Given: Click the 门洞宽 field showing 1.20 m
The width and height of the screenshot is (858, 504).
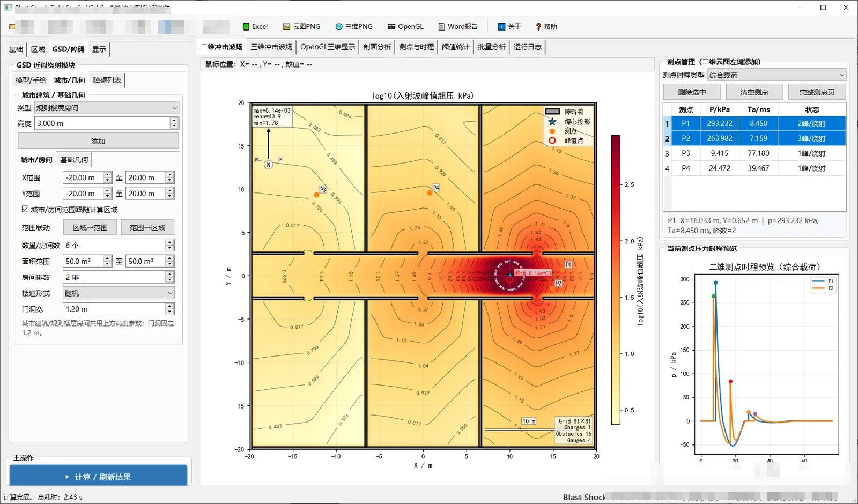Looking at the screenshot, I should pyautogui.click(x=114, y=309).
